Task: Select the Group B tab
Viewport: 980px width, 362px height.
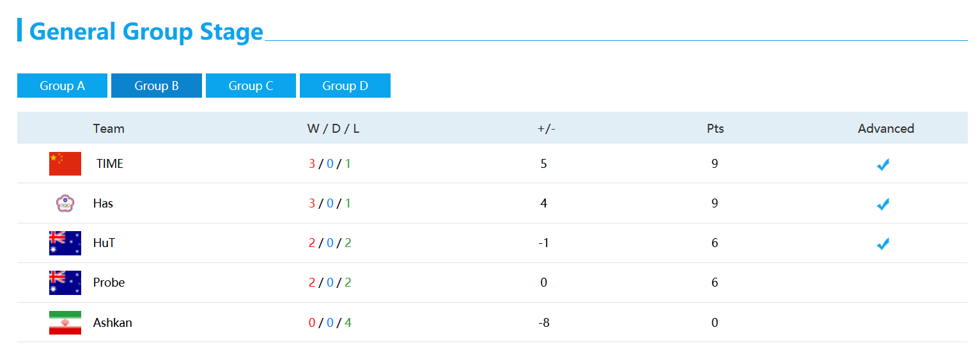Action: [157, 86]
